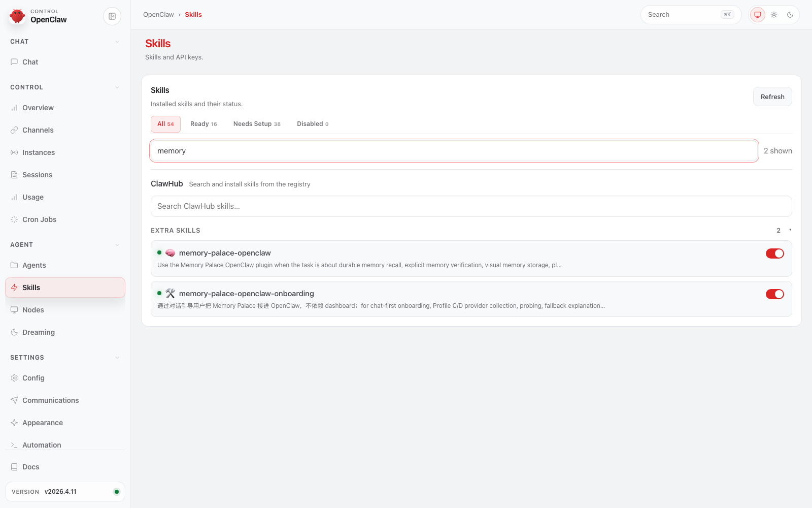The height and width of the screenshot is (508, 812).
Task: View the Usage page
Action: coord(65,197)
